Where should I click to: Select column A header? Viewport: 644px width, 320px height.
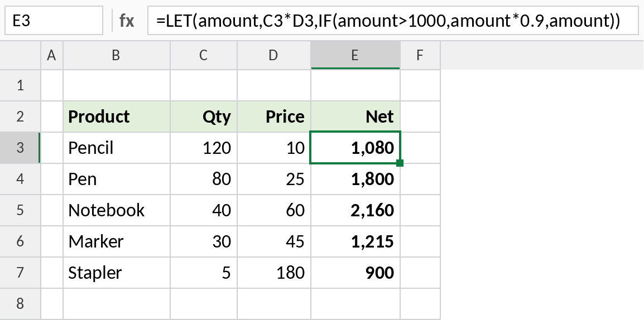pos(52,55)
